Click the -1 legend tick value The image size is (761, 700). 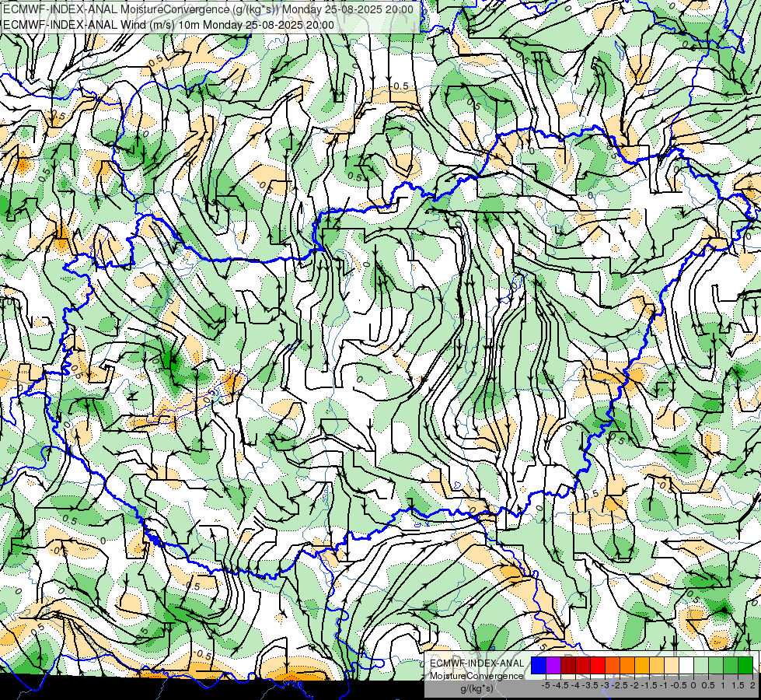pyautogui.click(x=664, y=685)
